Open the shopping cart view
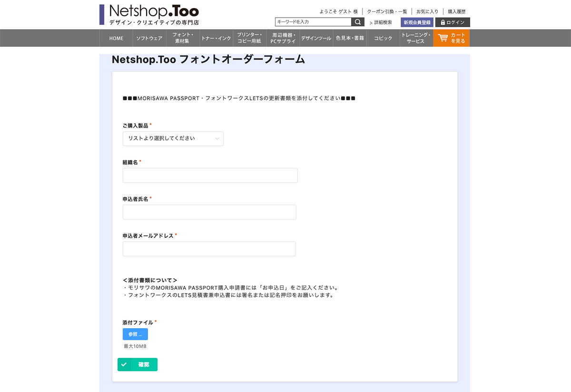 (x=451, y=38)
